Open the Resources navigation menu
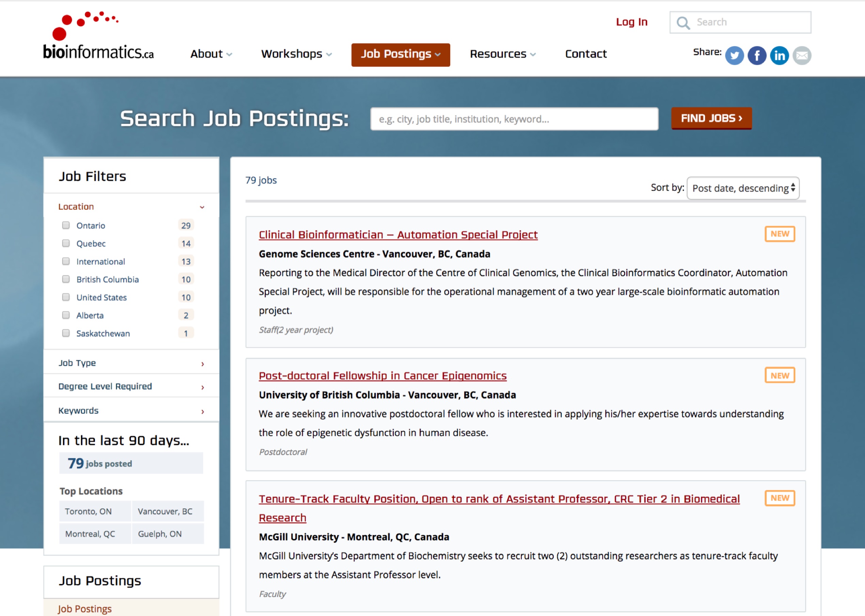This screenshot has width=865, height=616. pyautogui.click(x=503, y=54)
